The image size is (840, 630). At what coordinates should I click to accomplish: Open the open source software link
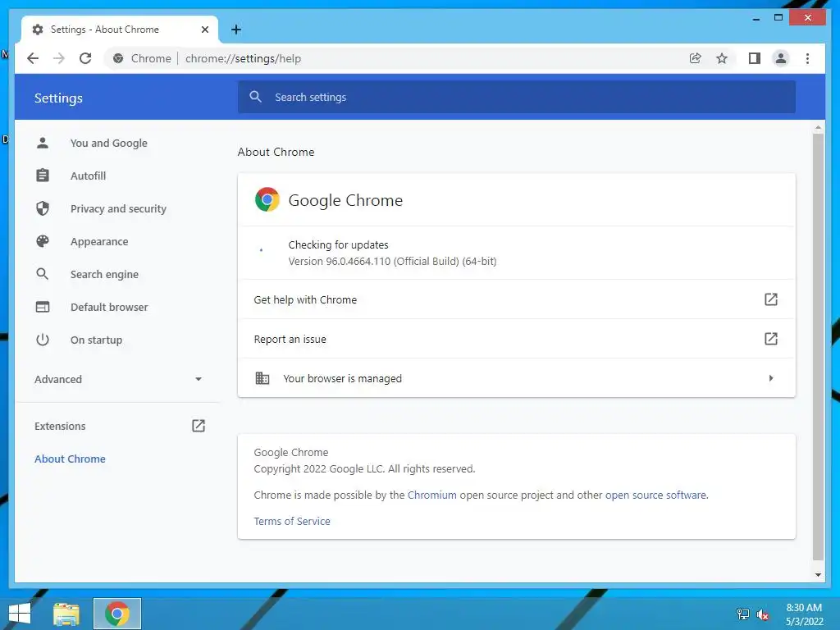pyautogui.click(x=655, y=495)
